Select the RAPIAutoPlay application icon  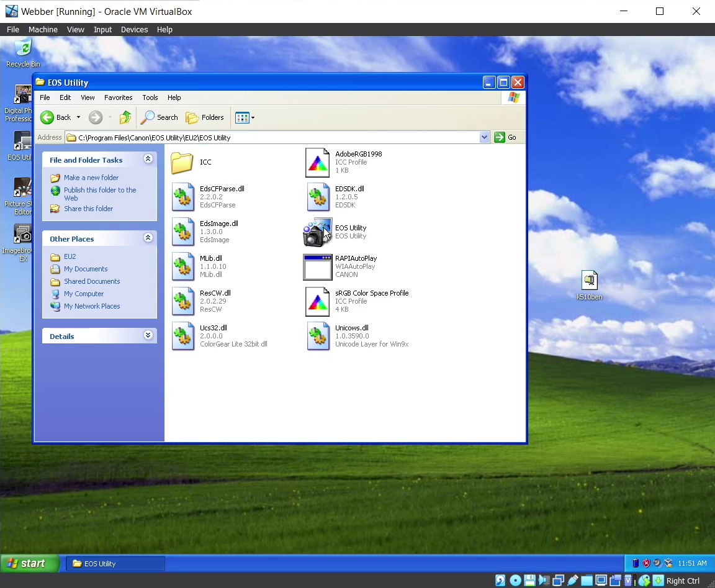click(x=317, y=267)
